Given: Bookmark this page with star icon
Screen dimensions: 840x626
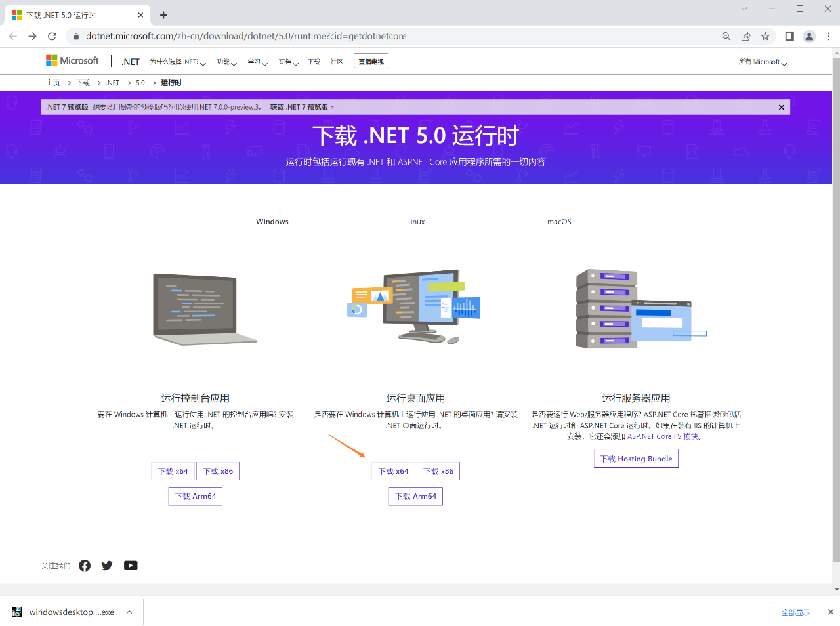Looking at the screenshot, I should [765, 36].
